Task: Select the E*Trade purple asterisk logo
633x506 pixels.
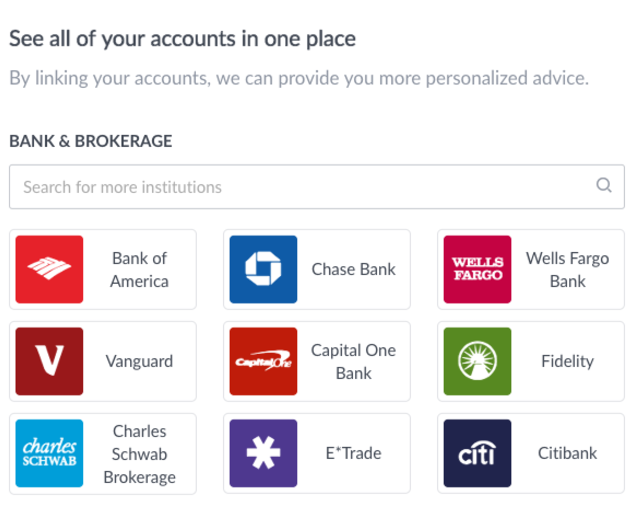Action: [263, 453]
